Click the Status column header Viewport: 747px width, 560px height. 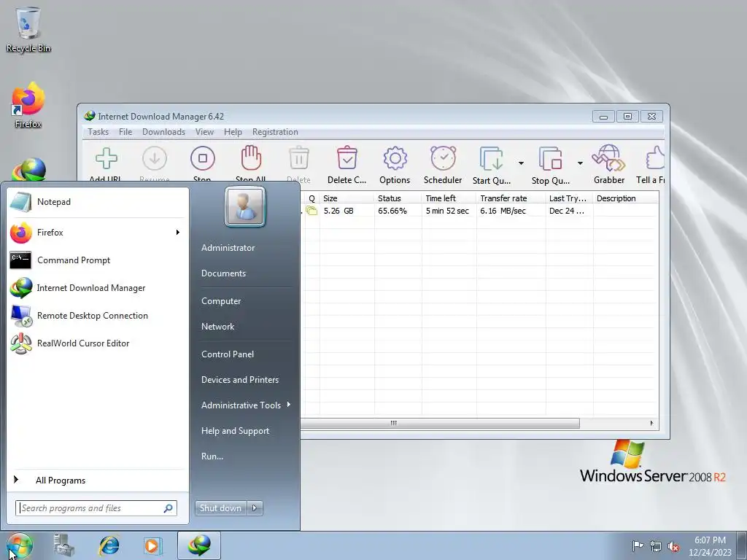coord(398,198)
